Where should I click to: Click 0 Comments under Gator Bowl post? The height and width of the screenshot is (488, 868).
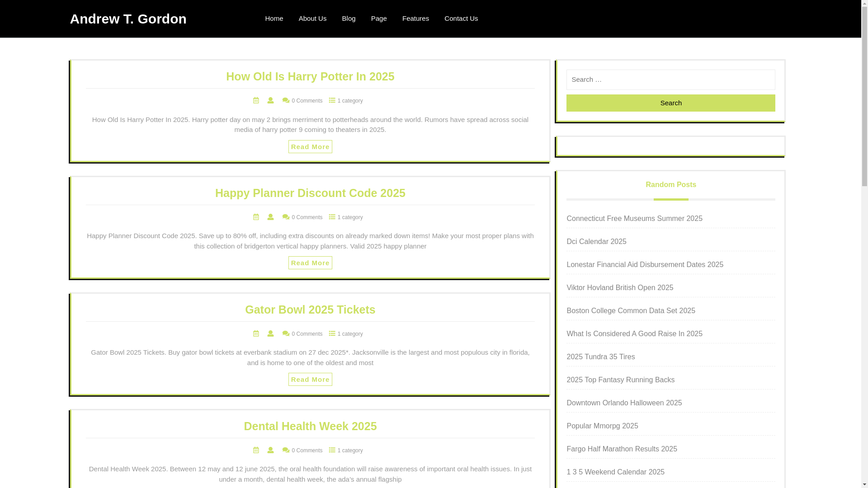(x=307, y=334)
